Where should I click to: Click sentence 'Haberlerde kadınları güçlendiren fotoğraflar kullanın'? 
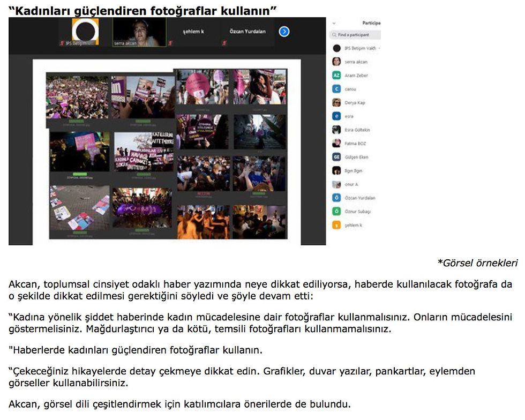[x=135, y=350]
